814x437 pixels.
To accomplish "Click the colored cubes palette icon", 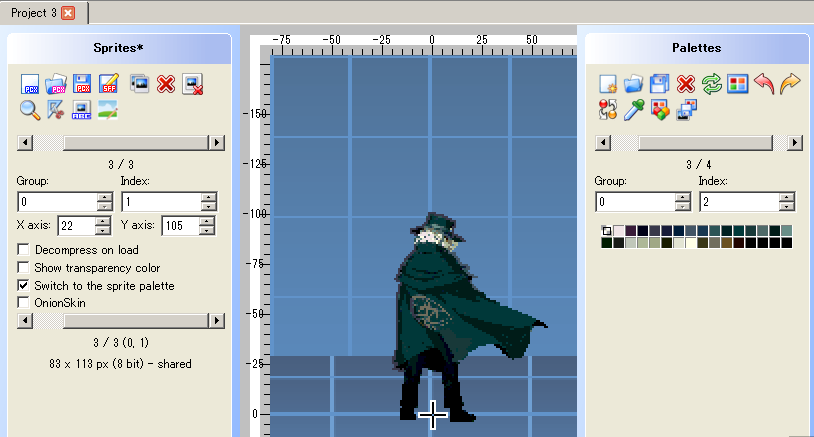I will 660,110.
